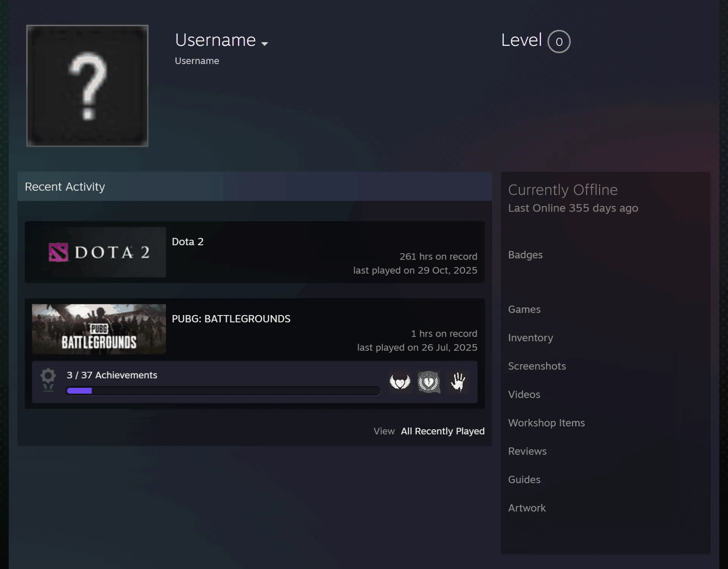This screenshot has height=569, width=728.
Task: Open the Videos page
Action: 524,395
